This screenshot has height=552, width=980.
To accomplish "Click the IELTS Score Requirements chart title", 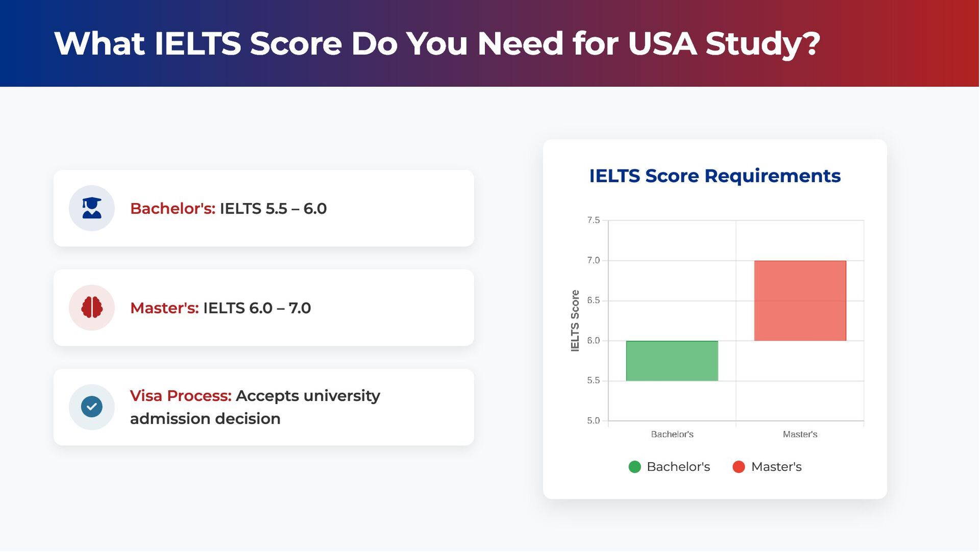I will (x=715, y=176).
